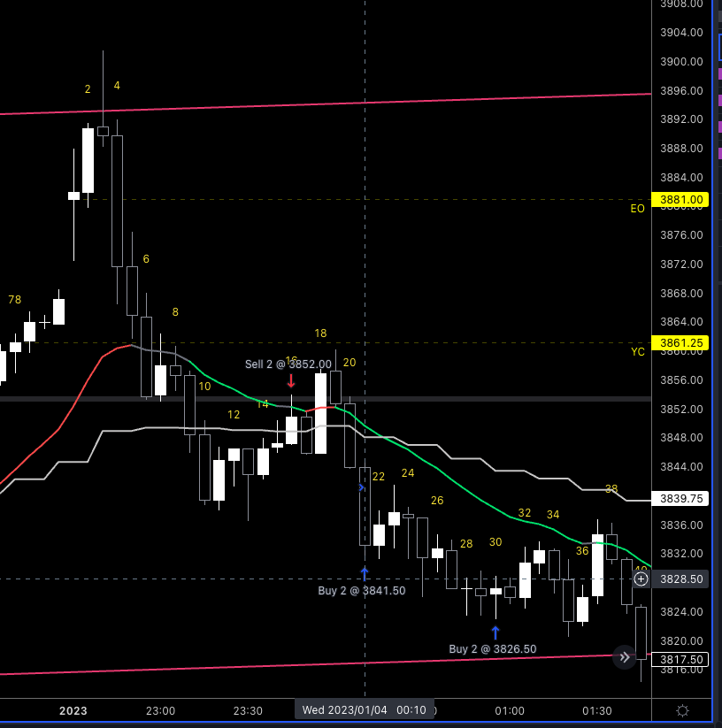This screenshot has height=728, width=722.
Task: Click the 3820.00 price axis value
Action: click(681, 640)
